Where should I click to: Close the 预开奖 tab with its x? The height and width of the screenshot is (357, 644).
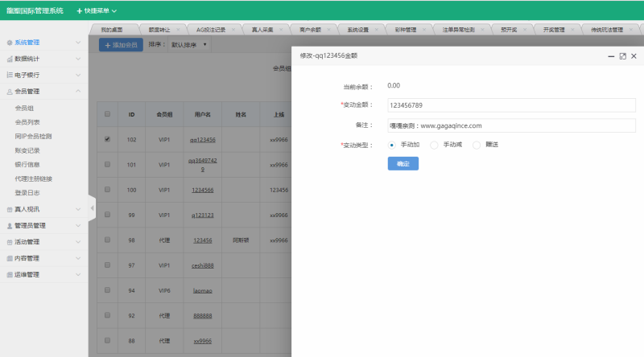coord(525,30)
